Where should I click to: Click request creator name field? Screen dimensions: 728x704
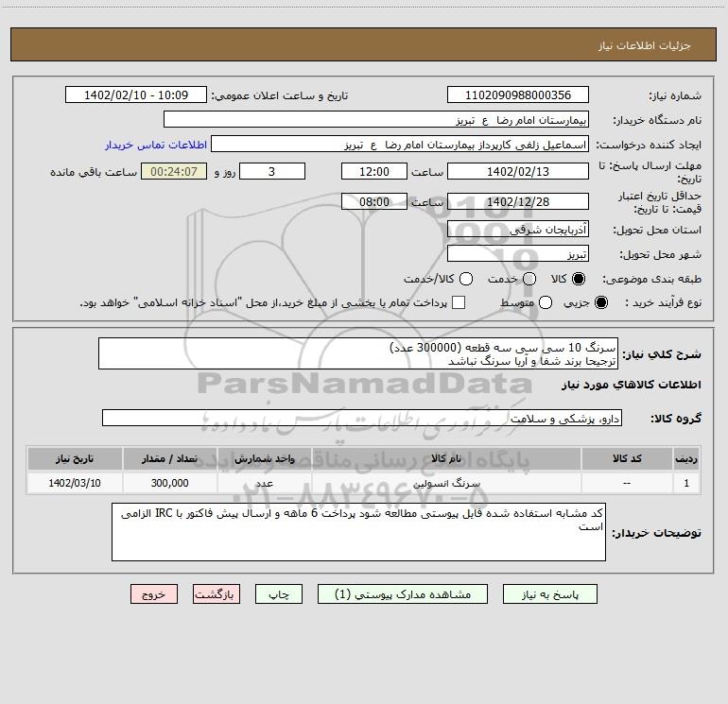point(400,144)
